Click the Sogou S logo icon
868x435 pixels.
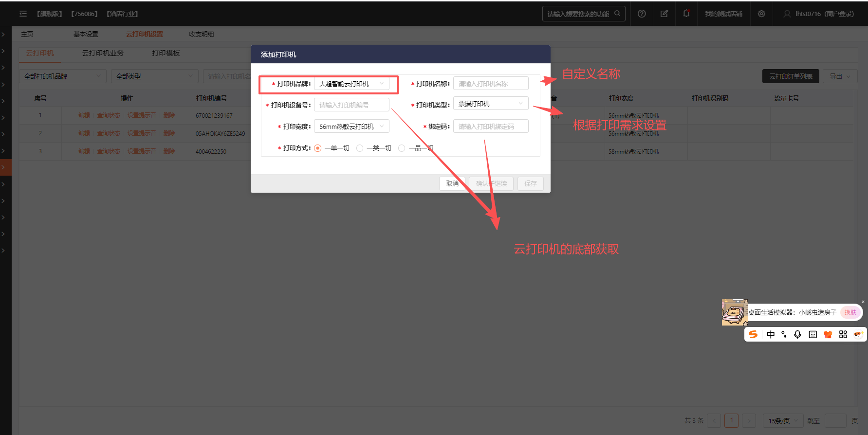coord(753,334)
